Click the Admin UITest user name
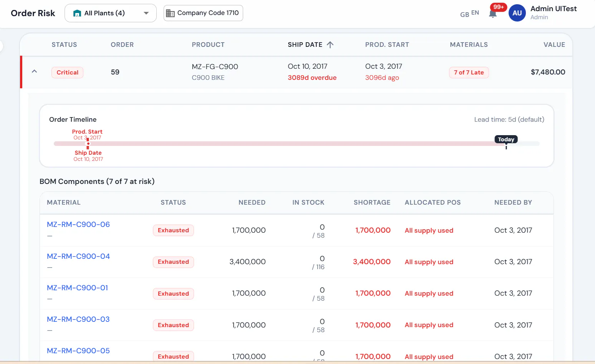This screenshot has width=595, height=364. click(554, 8)
